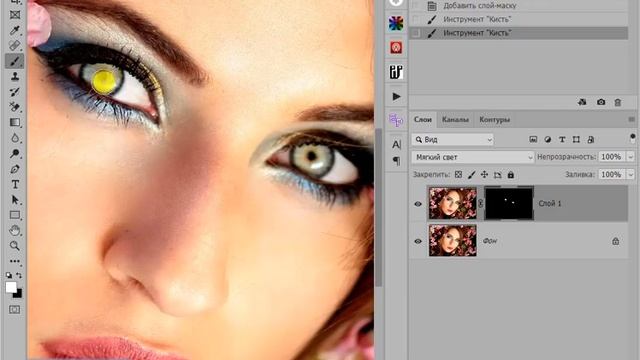The height and width of the screenshot is (360, 640).
Task: Select the Dodge tool
Action: 15,153
